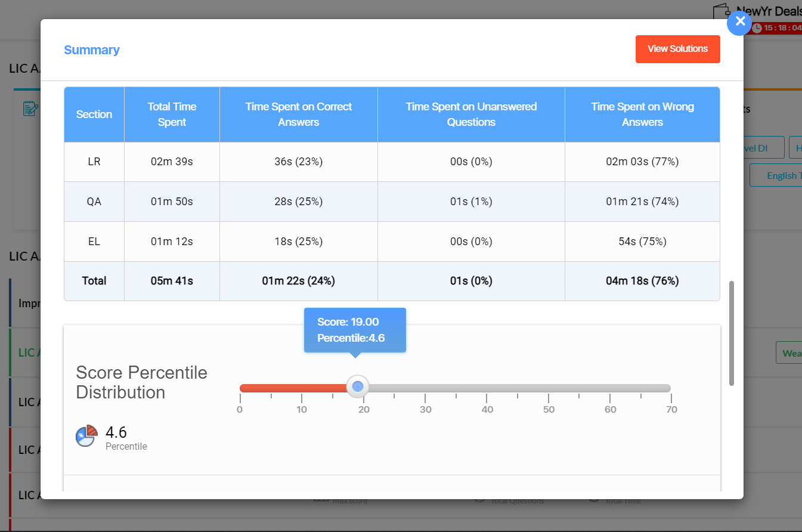The image size is (802, 532).
Task: Click the Level DI button
Action: [x=763, y=147]
